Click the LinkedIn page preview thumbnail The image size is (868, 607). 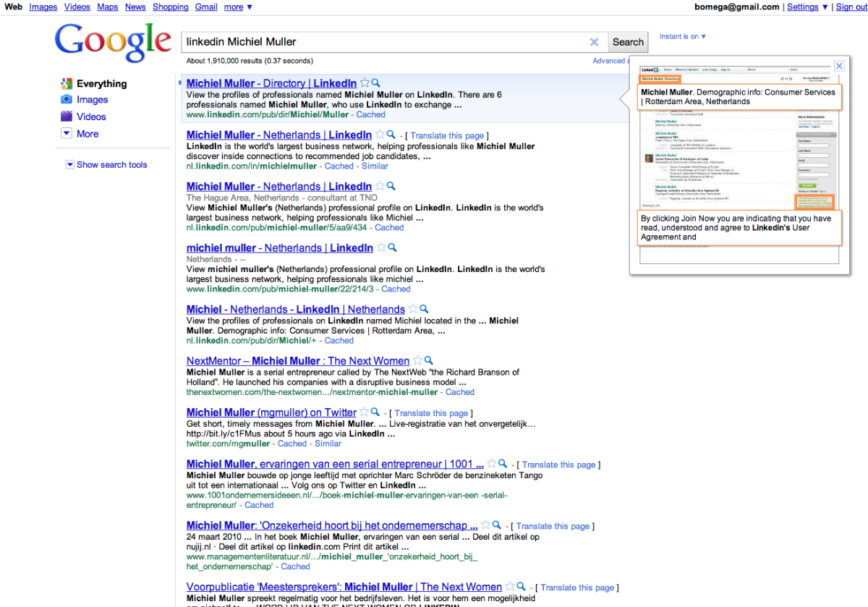(739, 164)
